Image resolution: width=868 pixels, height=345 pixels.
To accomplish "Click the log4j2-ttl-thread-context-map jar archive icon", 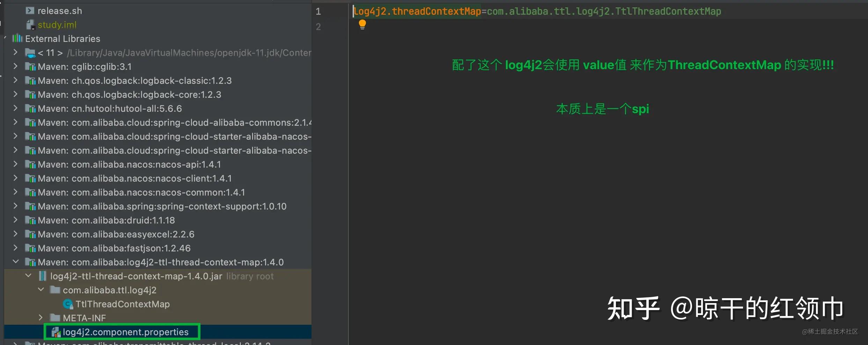I will click(x=43, y=276).
